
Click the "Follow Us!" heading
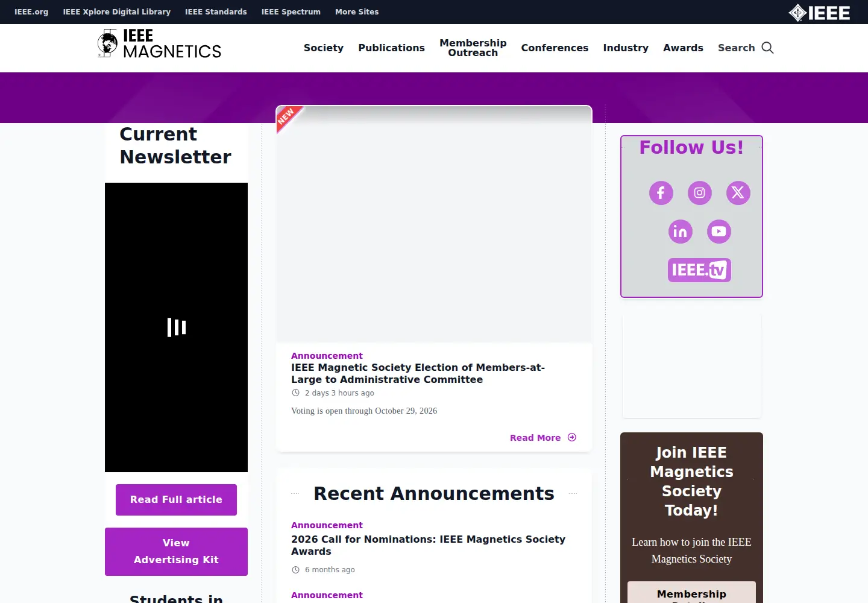tap(691, 147)
